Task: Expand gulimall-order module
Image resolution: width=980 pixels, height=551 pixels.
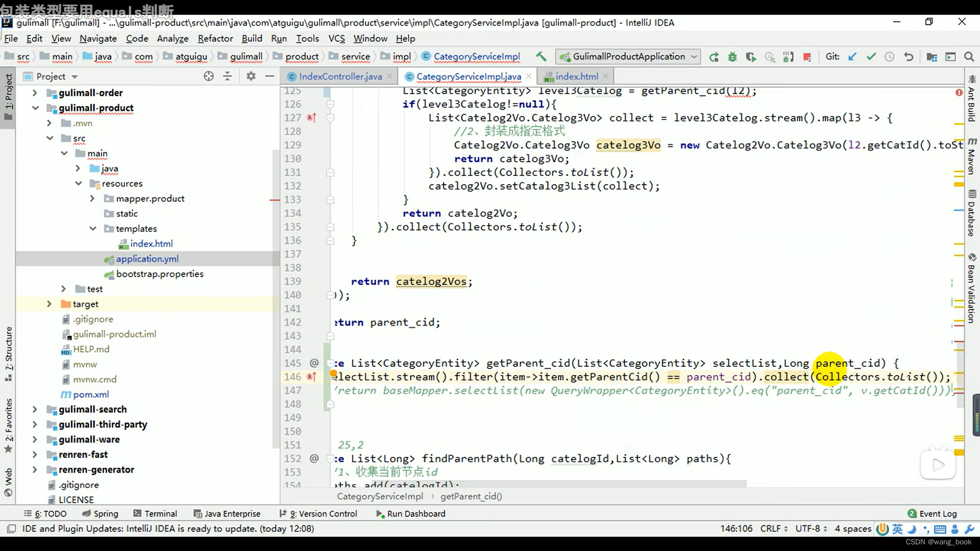Action: tap(34, 93)
